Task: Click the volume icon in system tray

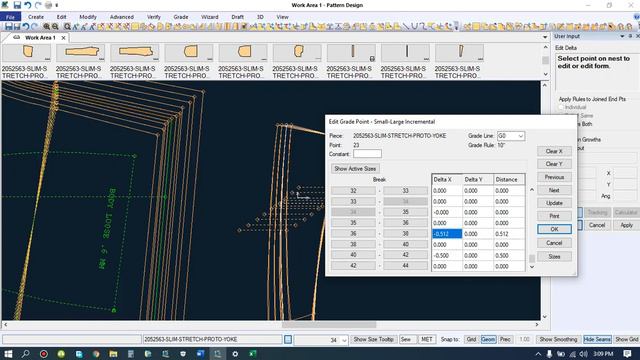Action: click(x=584, y=354)
